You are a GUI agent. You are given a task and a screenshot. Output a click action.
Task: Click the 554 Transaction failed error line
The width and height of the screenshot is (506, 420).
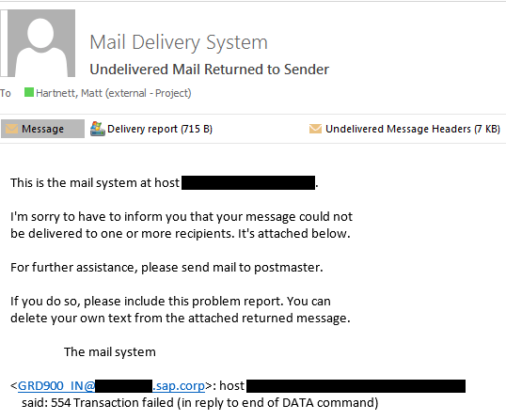point(199,402)
